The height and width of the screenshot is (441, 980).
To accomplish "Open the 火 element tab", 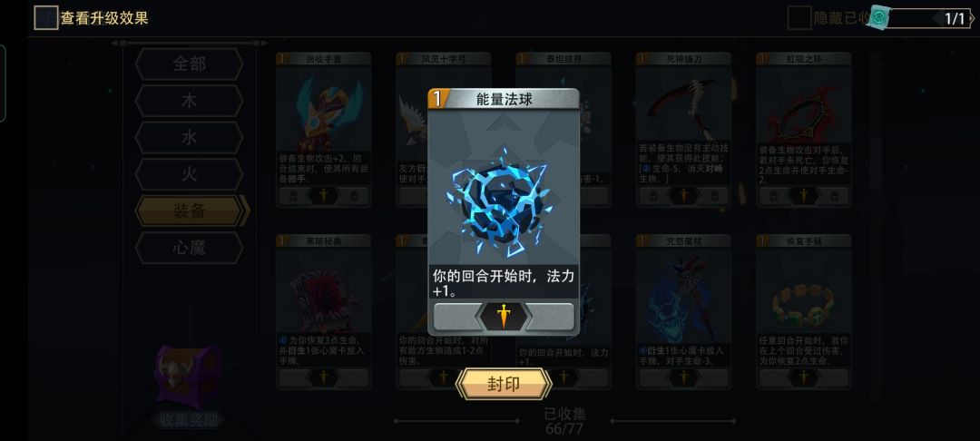I will tap(190, 174).
